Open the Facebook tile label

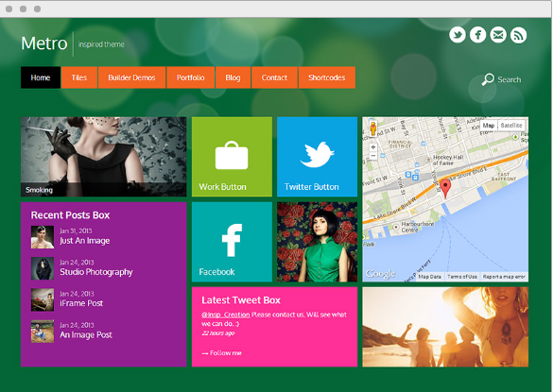[x=216, y=272]
